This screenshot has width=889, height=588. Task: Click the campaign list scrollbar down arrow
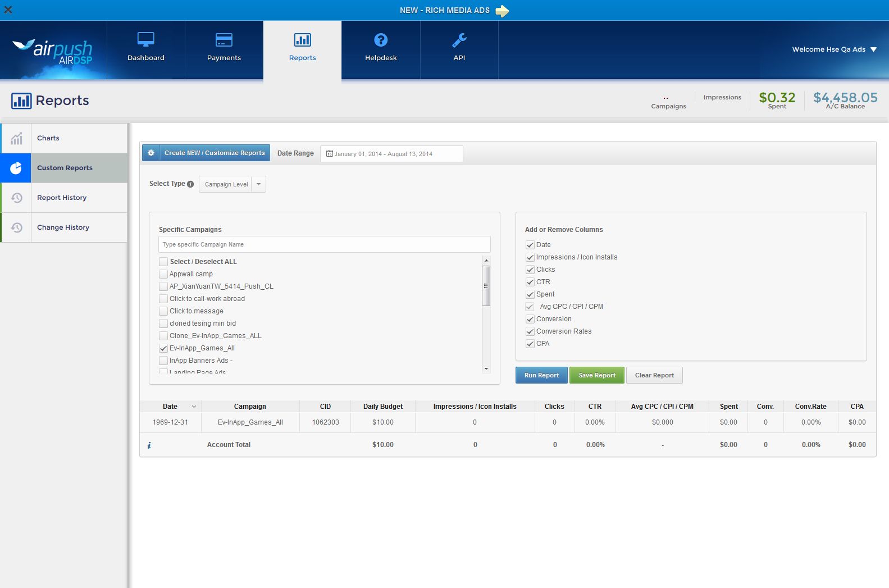click(x=486, y=369)
